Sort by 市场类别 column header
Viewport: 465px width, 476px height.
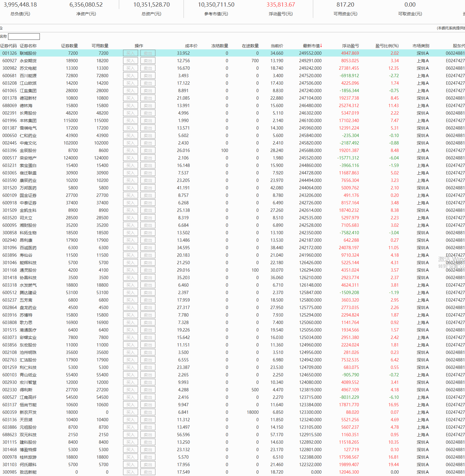pos(421,46)
